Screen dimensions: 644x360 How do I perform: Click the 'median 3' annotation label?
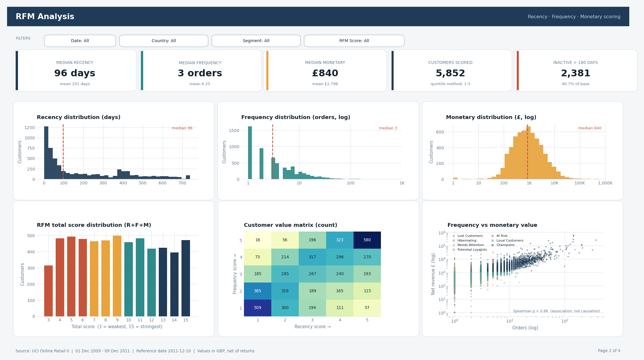click(388, 128)
